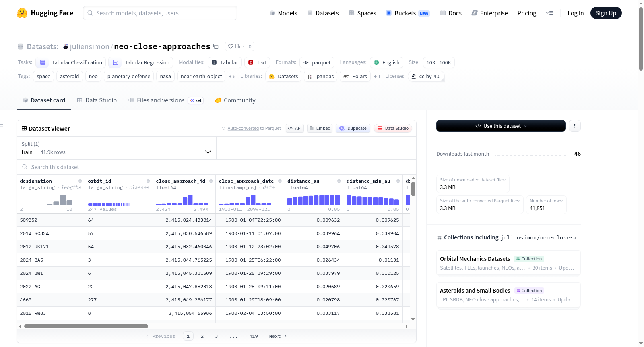Open the Orbital Mechanics Datasets collection
The width and height of the screenshot is (644, 347).
tap(508, 263)
